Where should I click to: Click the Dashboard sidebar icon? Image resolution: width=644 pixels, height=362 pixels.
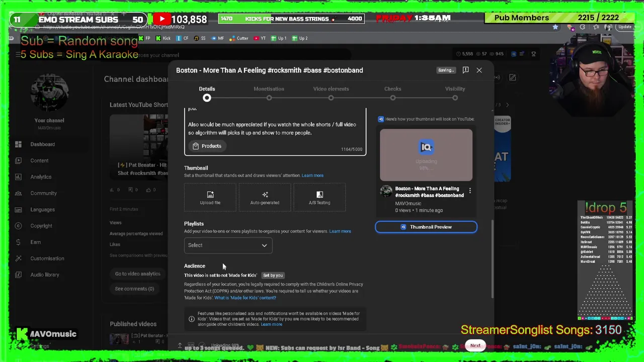[18, 144]
